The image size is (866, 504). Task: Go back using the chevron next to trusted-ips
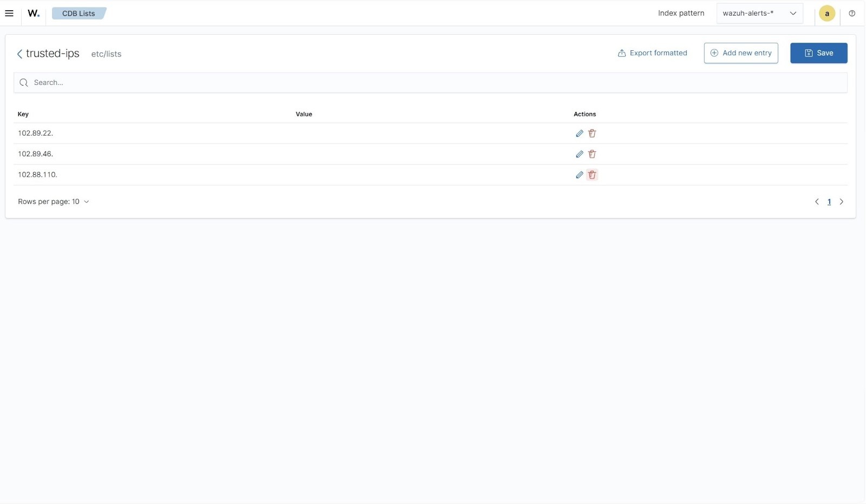coord(19,54)
